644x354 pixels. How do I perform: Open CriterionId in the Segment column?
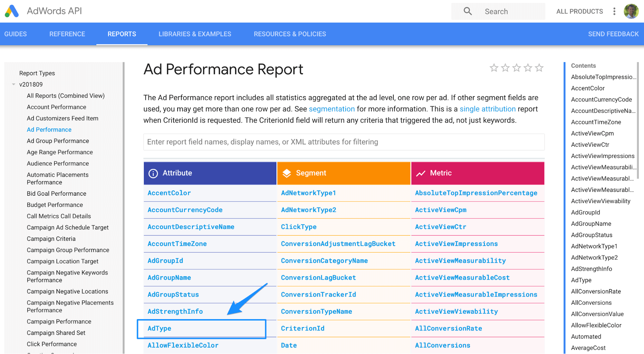pos(303,328)
